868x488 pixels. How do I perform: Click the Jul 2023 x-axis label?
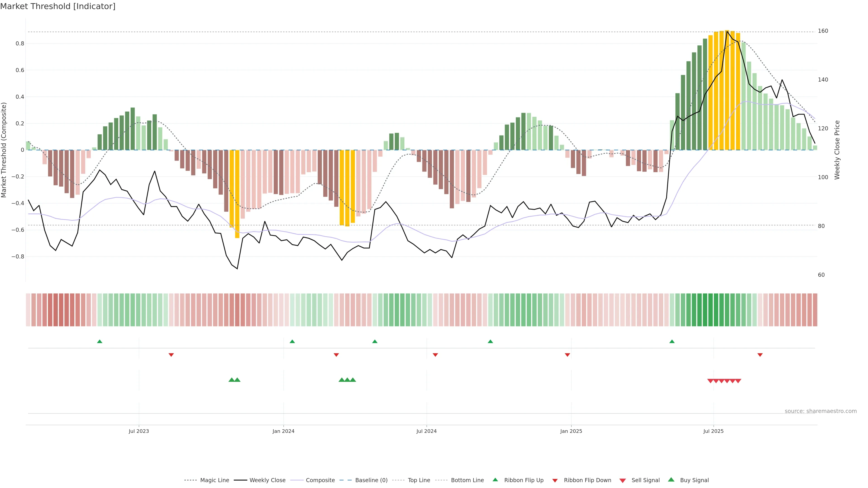(139, 431)
